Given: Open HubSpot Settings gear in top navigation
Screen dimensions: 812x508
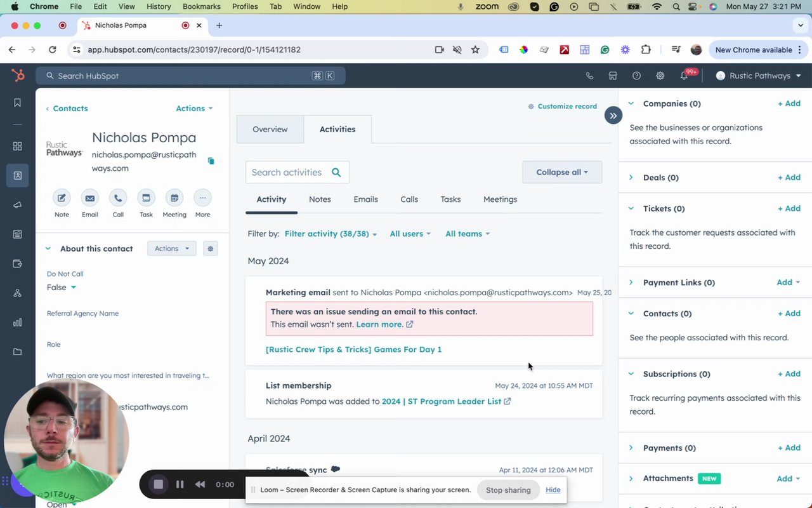Looking at the screenshot, I should 660,76.
